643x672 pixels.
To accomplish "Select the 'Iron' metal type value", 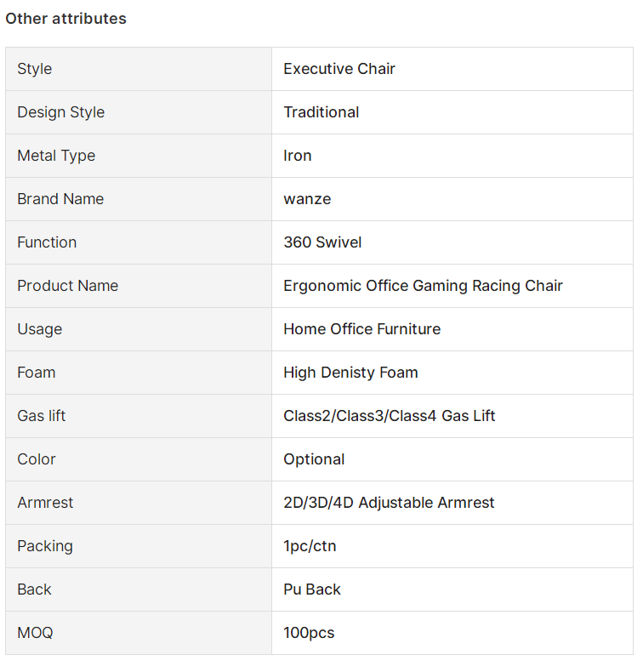I will [298, 156].
